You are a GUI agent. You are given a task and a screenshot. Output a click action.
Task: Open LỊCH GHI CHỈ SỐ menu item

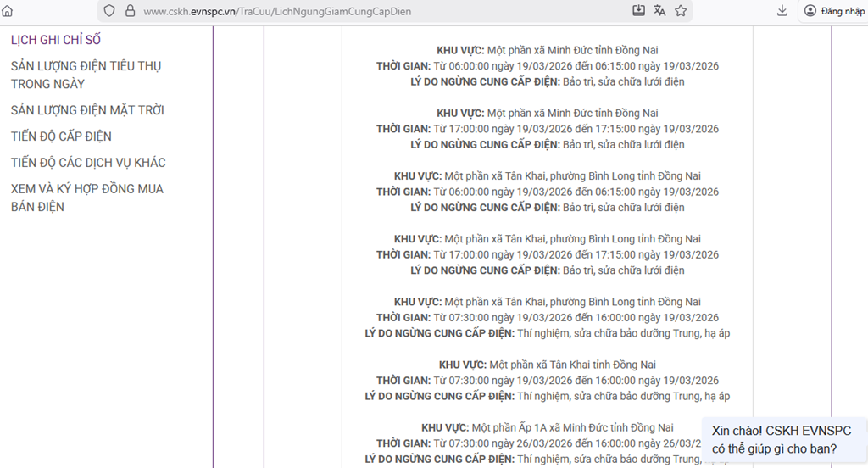tap(56, 40)
